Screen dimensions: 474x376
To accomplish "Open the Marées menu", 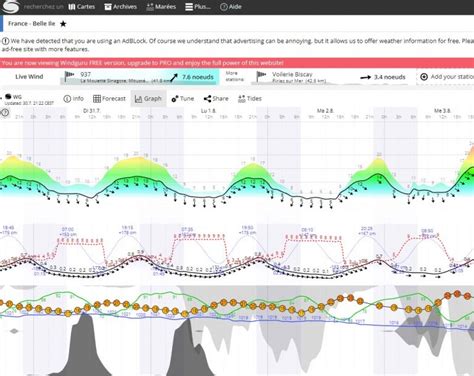I will [161, 7].
